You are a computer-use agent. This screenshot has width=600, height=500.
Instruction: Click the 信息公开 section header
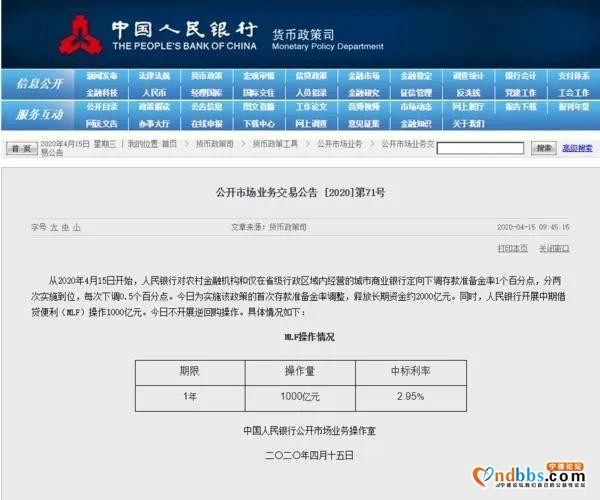coord(39,83)
